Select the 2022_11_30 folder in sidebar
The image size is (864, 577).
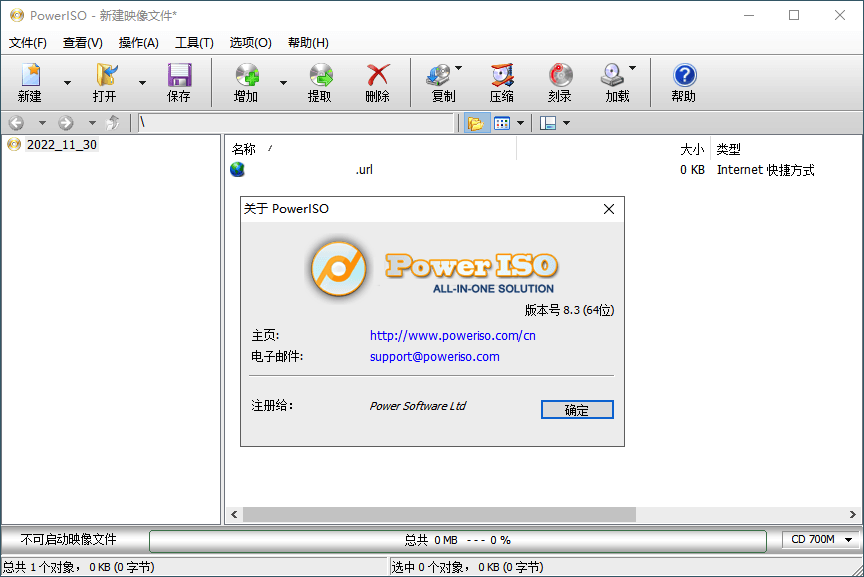pos(60,143)
